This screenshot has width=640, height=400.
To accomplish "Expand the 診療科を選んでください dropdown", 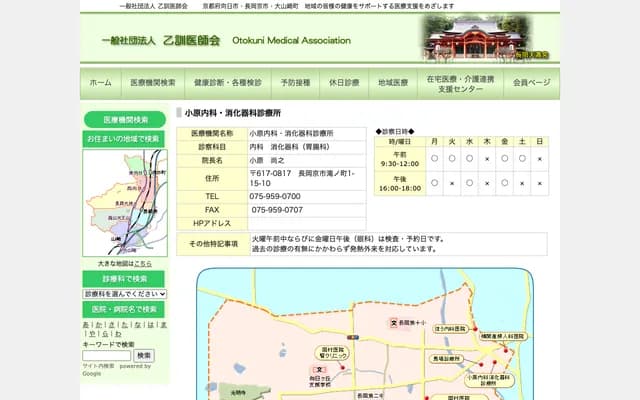I will (x=124, y=294).
